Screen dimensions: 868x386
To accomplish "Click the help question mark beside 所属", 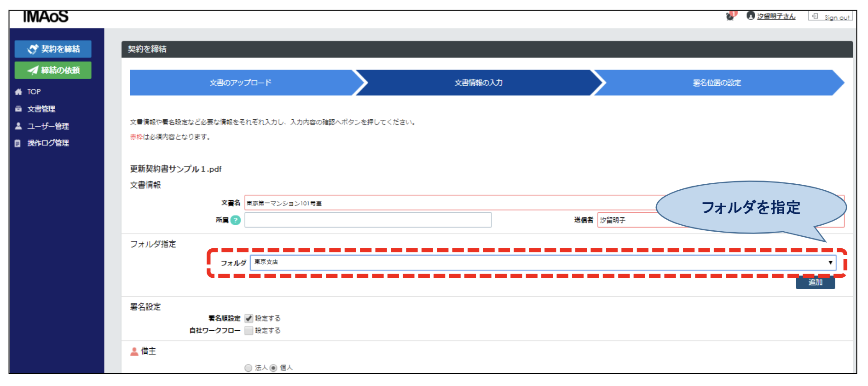I will (x=236, y=220).
